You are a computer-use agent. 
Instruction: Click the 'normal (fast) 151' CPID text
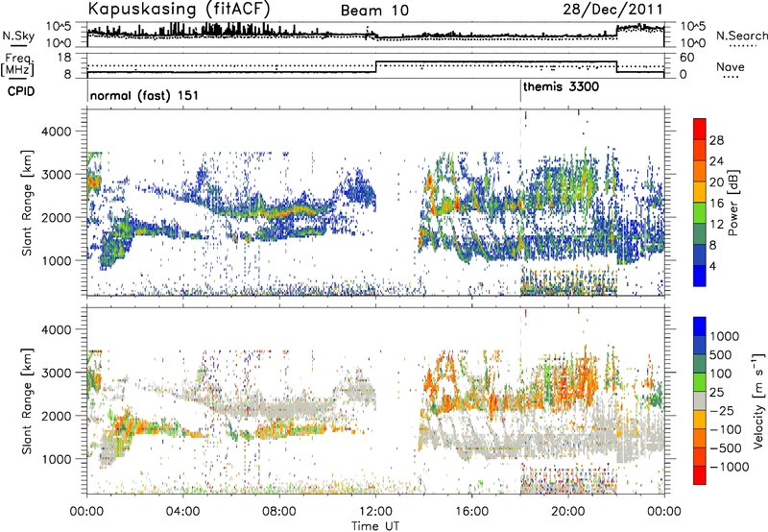point(145,95)
